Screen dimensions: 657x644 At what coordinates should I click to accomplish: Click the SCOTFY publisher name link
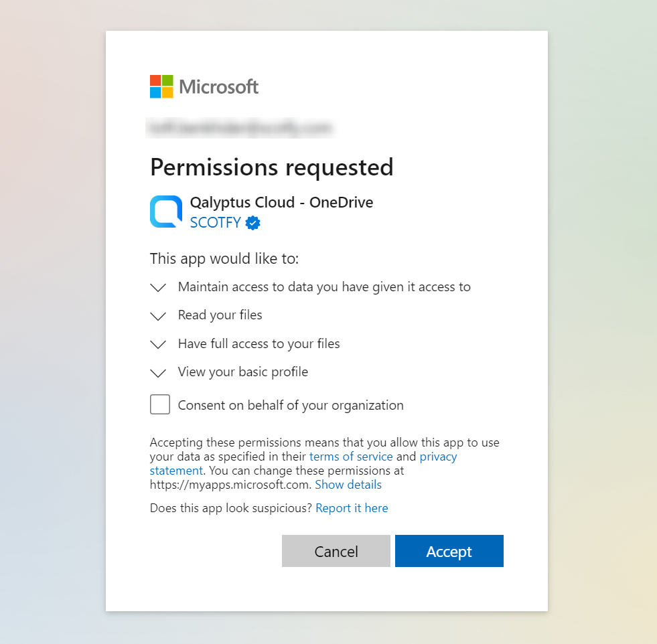216,222
